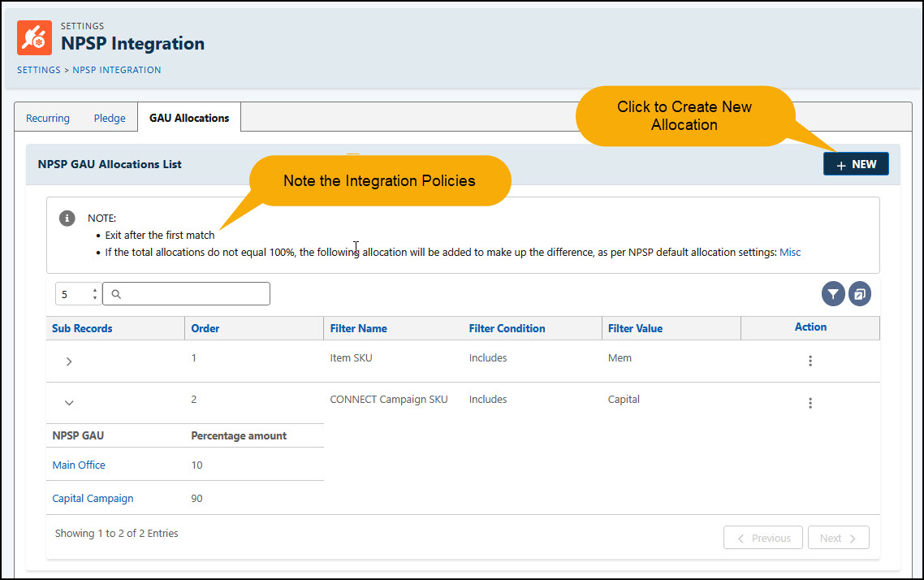Viewport: 924px width, 580px height.
Task: Click the Capital filter value cell
Action: coord(624,399)
